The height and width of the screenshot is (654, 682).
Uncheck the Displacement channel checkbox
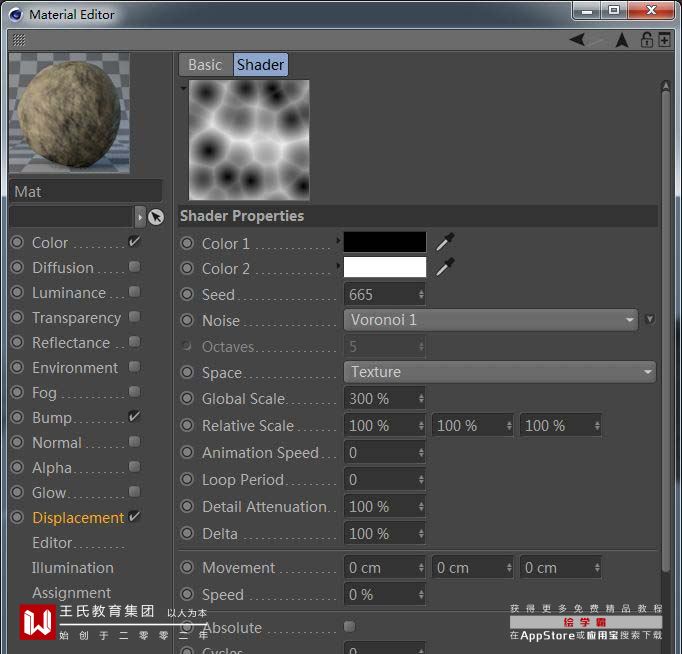click(x=134, y=517)
